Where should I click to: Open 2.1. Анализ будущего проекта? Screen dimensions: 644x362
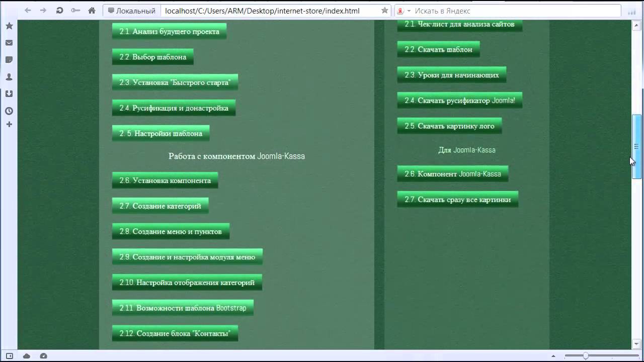coord(169,31)
